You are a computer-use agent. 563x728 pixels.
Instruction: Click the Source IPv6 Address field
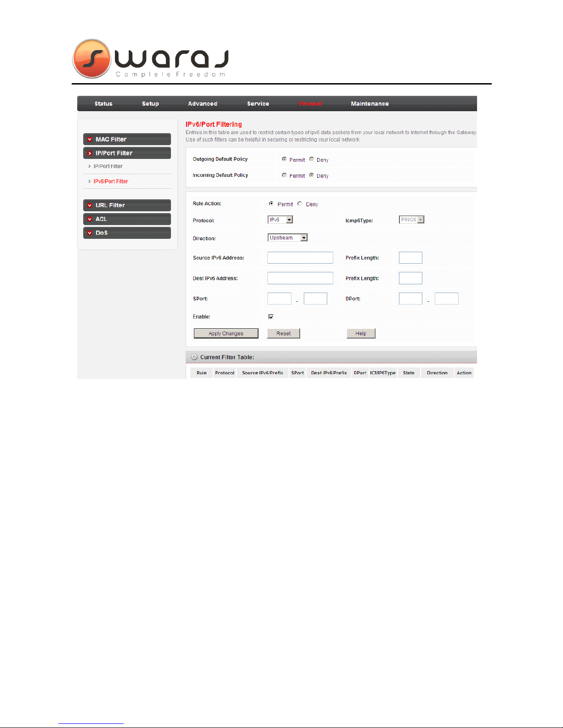tap(300, 258)
